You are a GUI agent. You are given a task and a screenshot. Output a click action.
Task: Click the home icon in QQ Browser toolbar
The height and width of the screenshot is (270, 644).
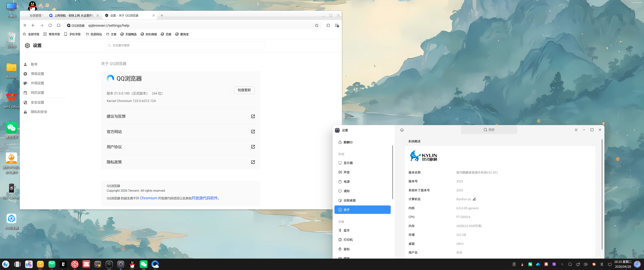pyautogui.click(x=58, y=25)
